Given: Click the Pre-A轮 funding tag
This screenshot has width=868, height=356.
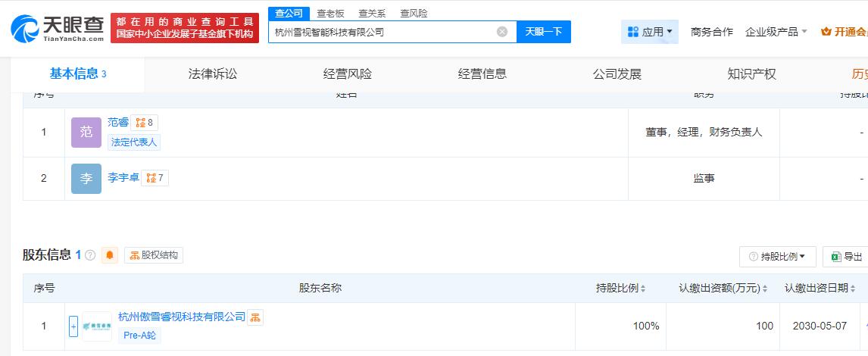Looking at the screenshot, I should click(139, 336).
